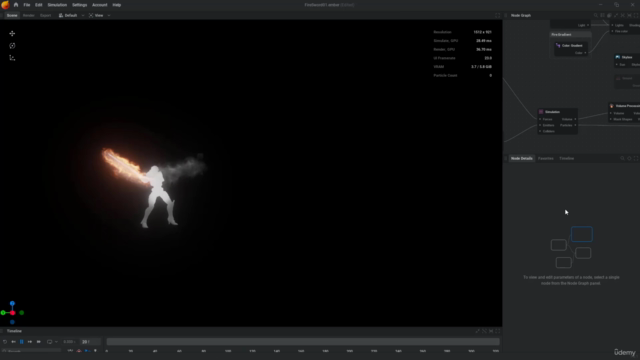Maximize the Node Details panel

pos(636,158)
